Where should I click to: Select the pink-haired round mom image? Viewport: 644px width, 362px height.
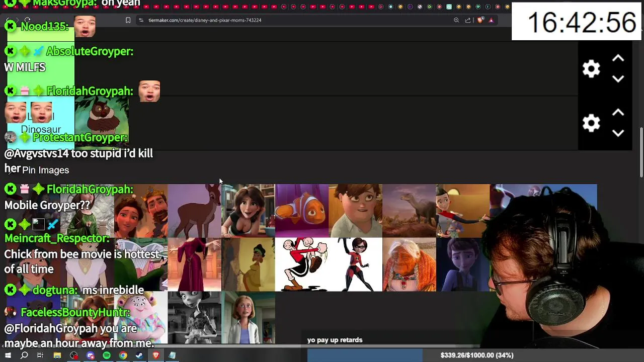(140, 318)
